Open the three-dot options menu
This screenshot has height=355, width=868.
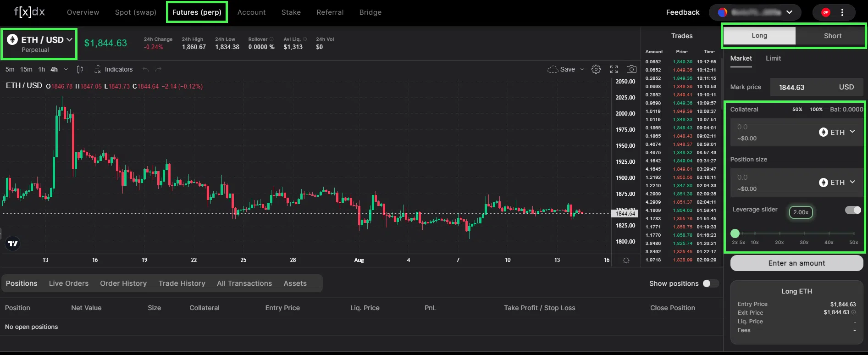(842, 12)
